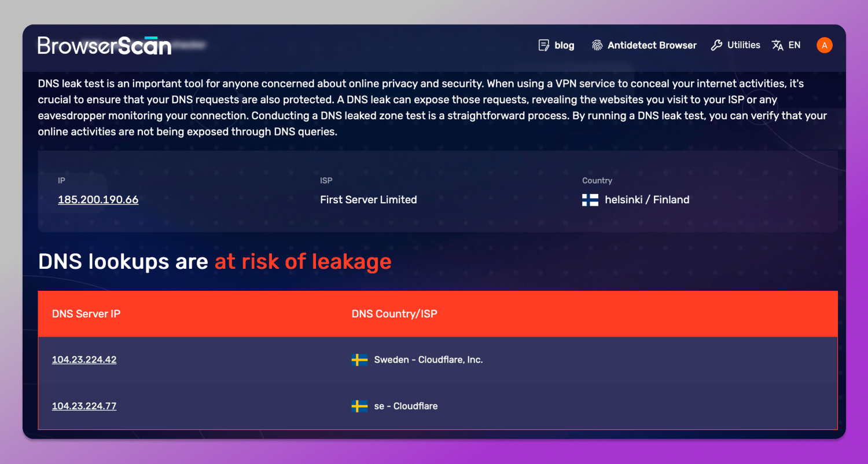Click the translate language icon
868x464 pixels.
[x=777, y=45]
